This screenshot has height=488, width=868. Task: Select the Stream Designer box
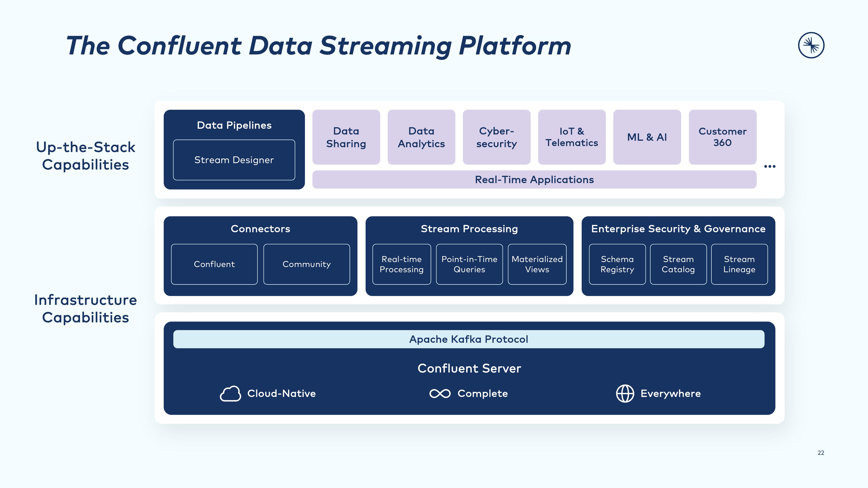tap(234, 160)
